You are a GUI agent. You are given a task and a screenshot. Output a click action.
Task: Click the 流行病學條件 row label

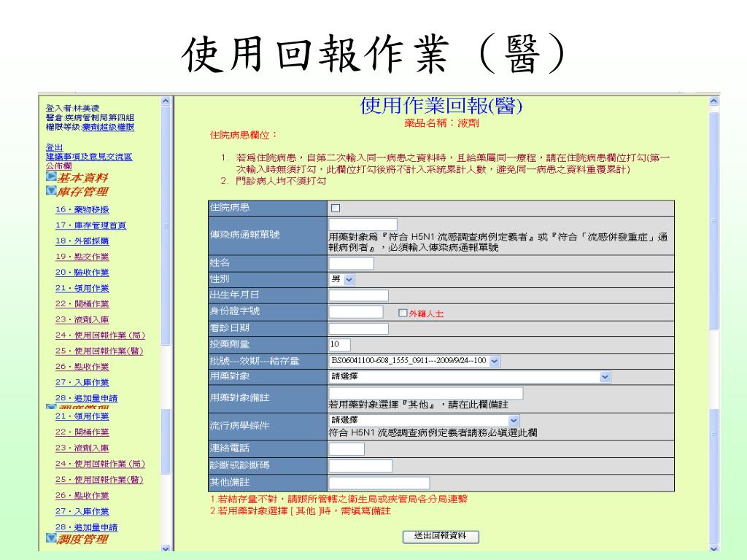[239, 426]
